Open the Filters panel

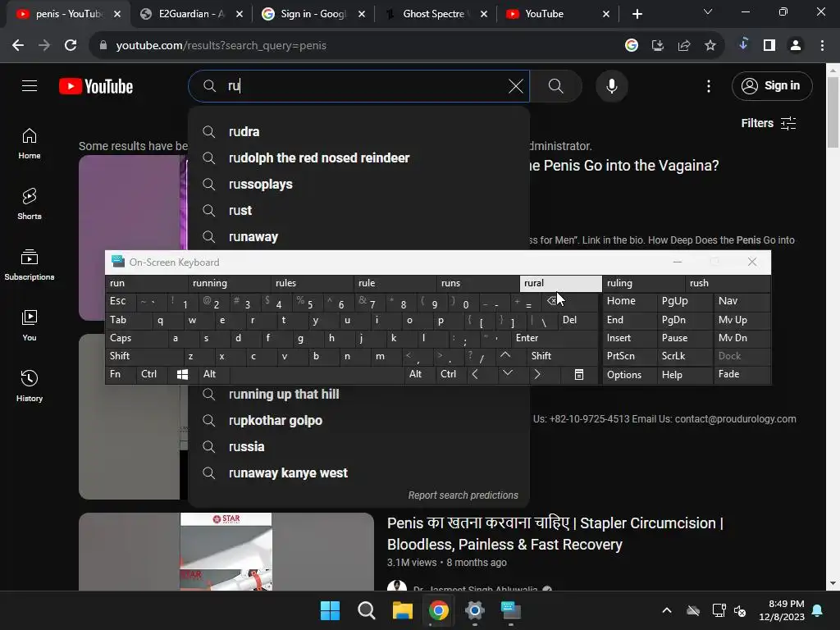768,123
